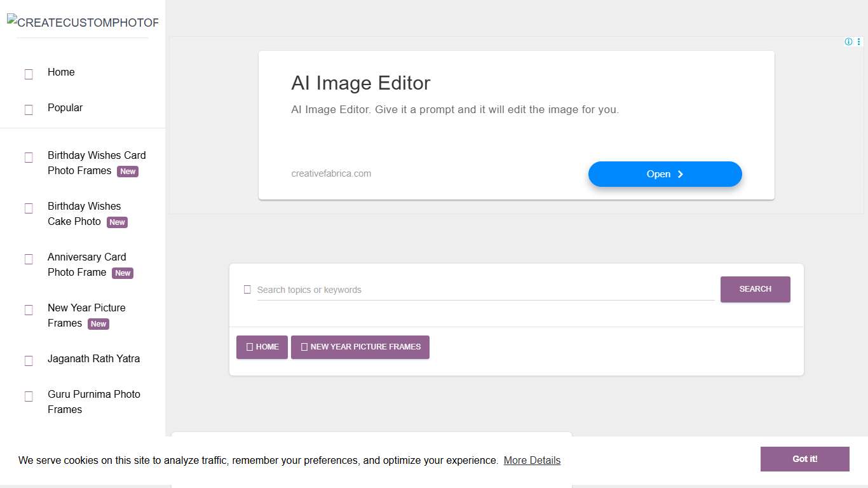The height and width of the screenshot is (488, 868).
Task: Click icon beside Guru Purnima Photo Frames
Action: (29, 396)
